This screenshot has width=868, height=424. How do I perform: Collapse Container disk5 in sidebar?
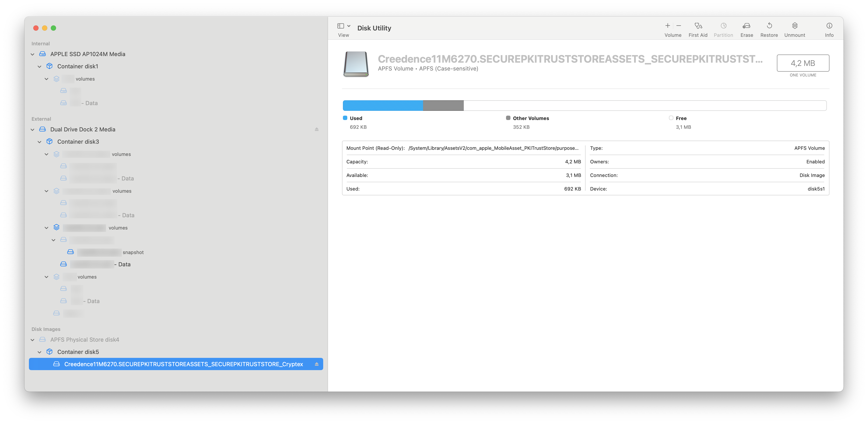[x=39, y=352]
